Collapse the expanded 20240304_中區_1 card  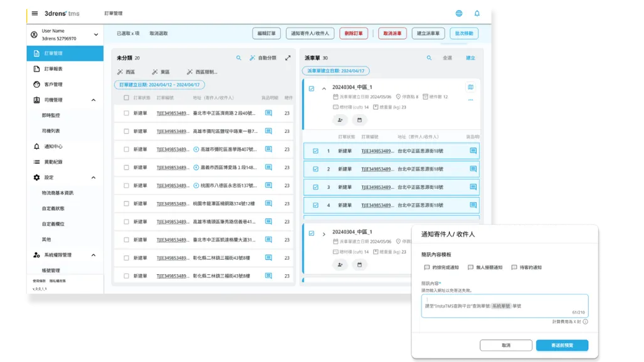[324, 88]
